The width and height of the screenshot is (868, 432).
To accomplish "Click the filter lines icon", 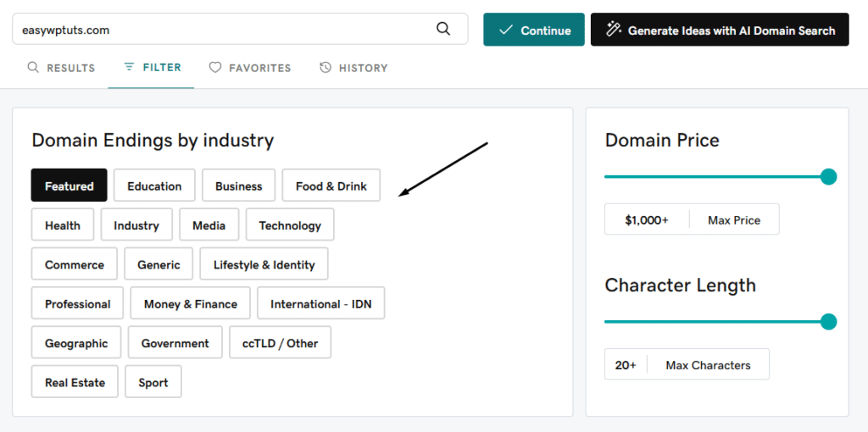I will (x=129, y=67).
